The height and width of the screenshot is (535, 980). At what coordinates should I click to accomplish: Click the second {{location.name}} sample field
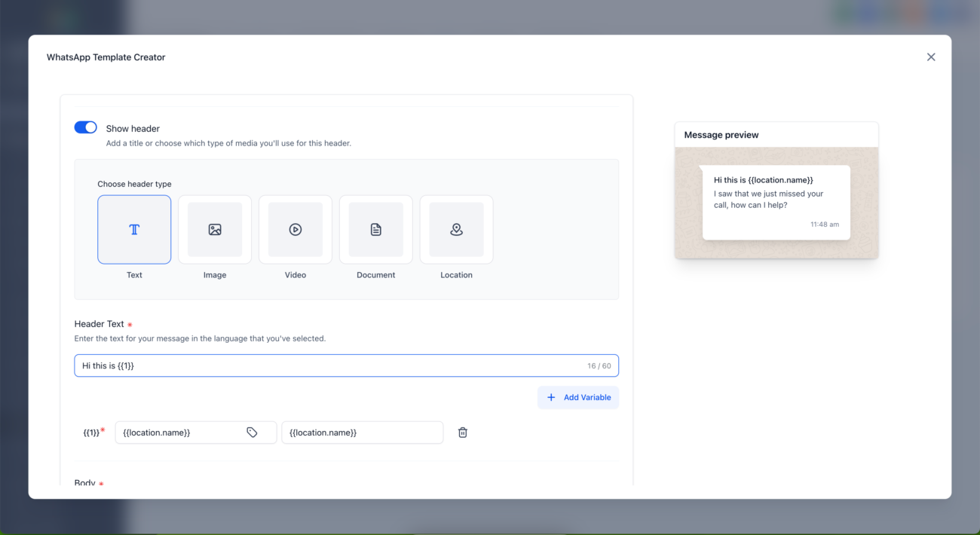coord(362,433)
